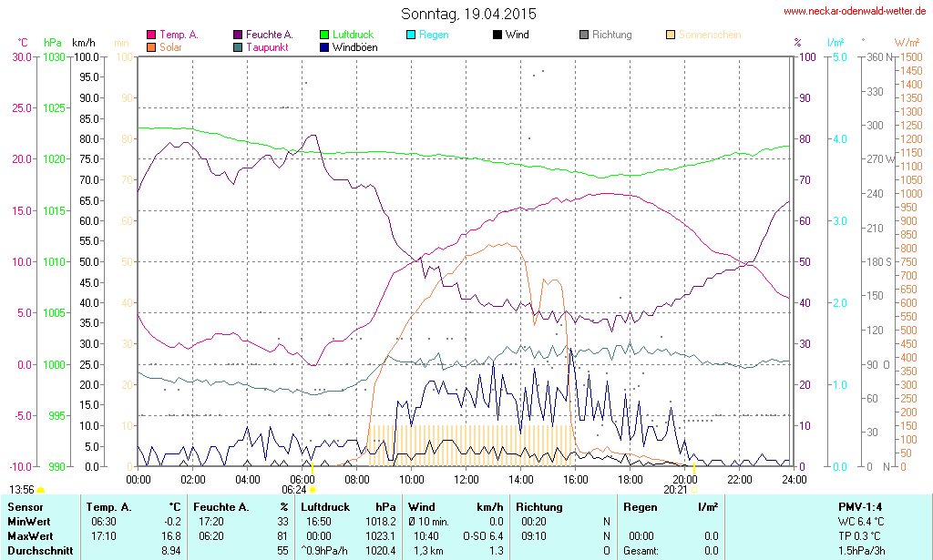Click the black Wind legend square

497,35
